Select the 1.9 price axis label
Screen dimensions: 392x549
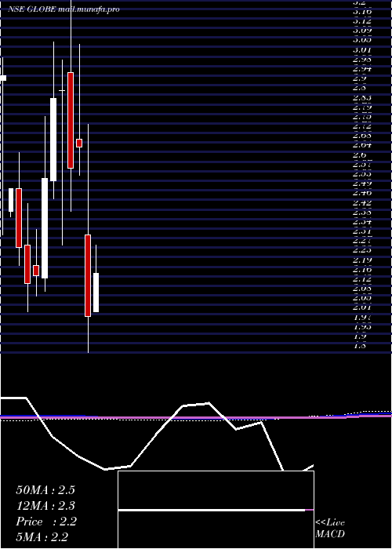359,336
